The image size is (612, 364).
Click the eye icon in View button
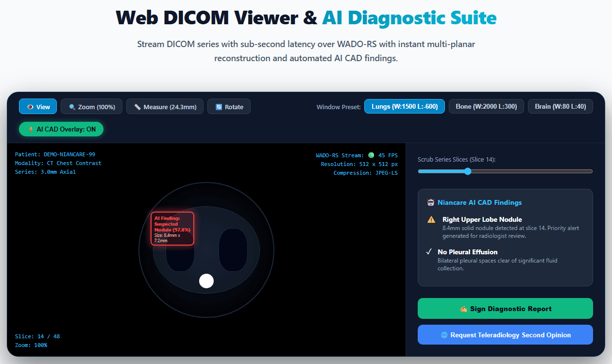pyautogui.click(x=30, y=107)
